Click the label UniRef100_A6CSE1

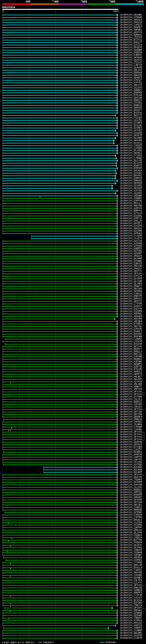pos(131,505)
